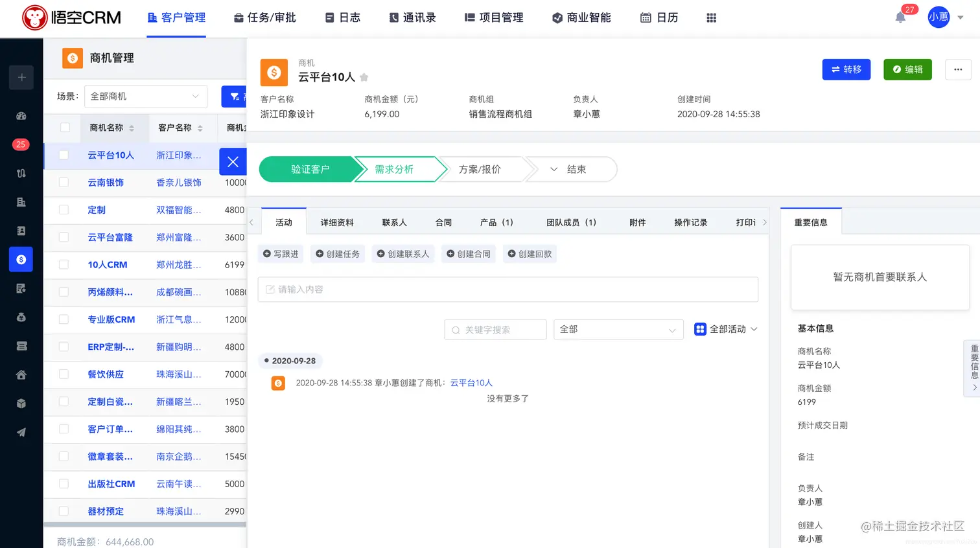
Task: Select the dollar-sign 商机 icon in left sidebar
Action: point(21,259)
